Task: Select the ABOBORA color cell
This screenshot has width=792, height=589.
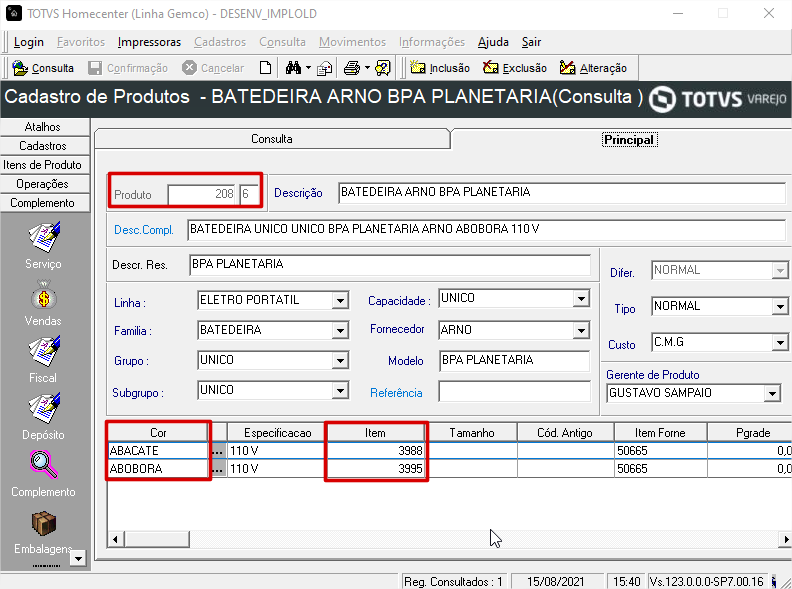Action: (158, 469)
